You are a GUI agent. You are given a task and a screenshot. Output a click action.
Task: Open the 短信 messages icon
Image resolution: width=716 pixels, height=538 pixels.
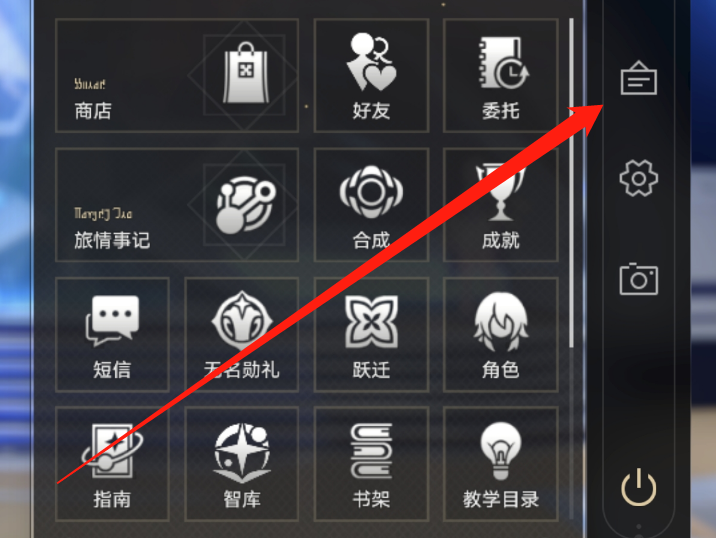click(112, 335)
